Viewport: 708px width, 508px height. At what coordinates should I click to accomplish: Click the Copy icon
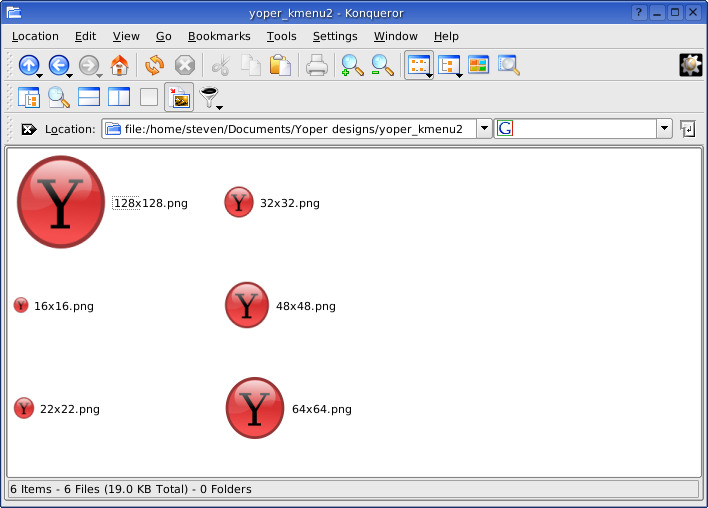pos(251,65)
